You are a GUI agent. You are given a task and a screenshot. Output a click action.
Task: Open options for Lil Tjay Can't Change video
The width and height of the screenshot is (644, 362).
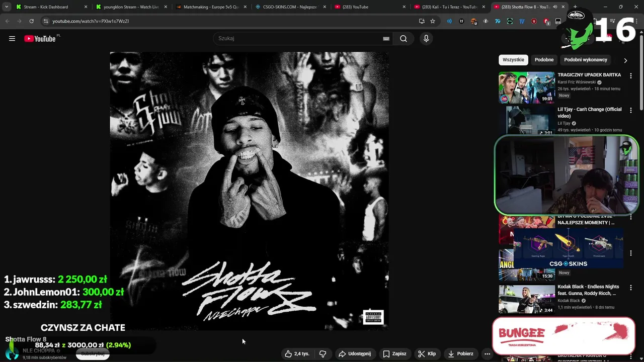(x=631, y=111)
